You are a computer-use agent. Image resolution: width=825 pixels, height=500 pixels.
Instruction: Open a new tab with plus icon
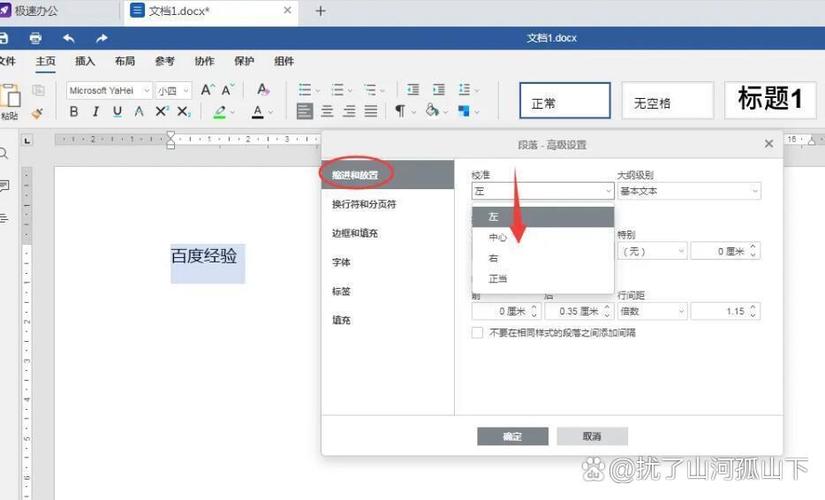click(x=320, y=11)
